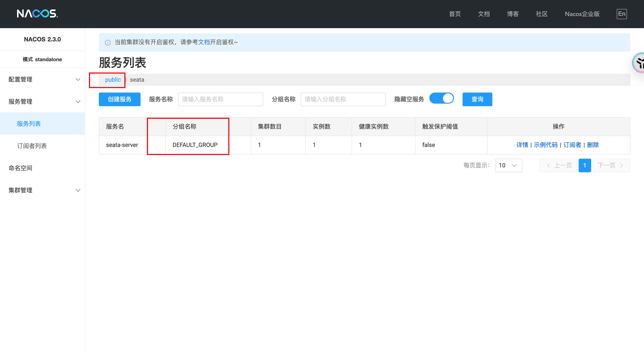The height and width of the screenshot is (351, 644).
Task: Open 首页 in the top navigation
Action: 455,14
